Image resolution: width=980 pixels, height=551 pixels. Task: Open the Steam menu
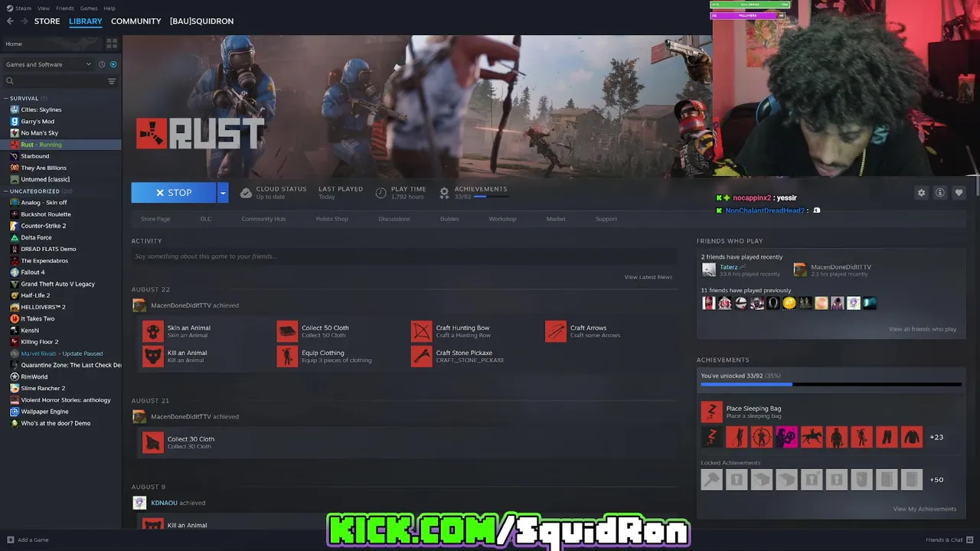coord(24,8)
